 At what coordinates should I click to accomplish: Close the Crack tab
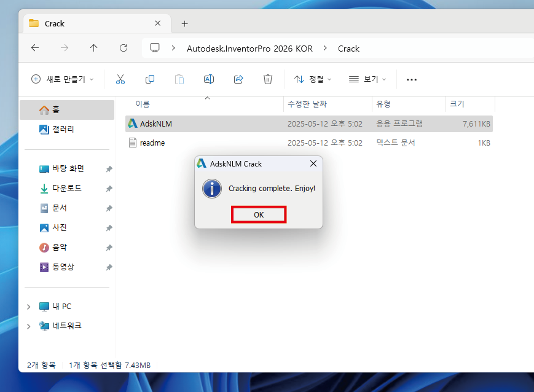pyautogui.click(x=158, y=23)
